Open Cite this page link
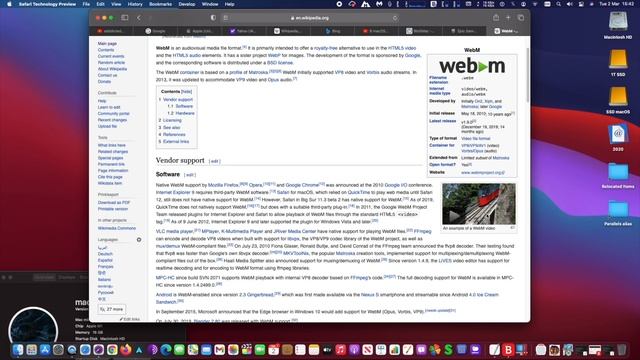 click(110, 177)
